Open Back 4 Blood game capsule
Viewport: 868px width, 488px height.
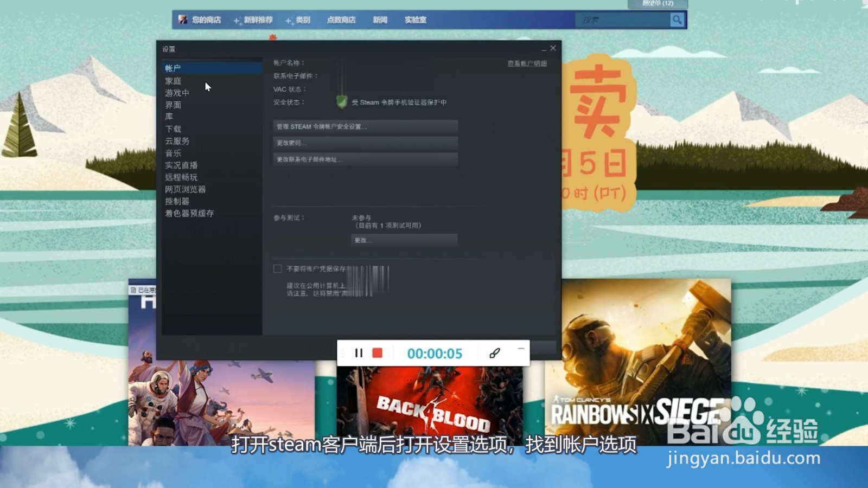click(x=430, y=406)
